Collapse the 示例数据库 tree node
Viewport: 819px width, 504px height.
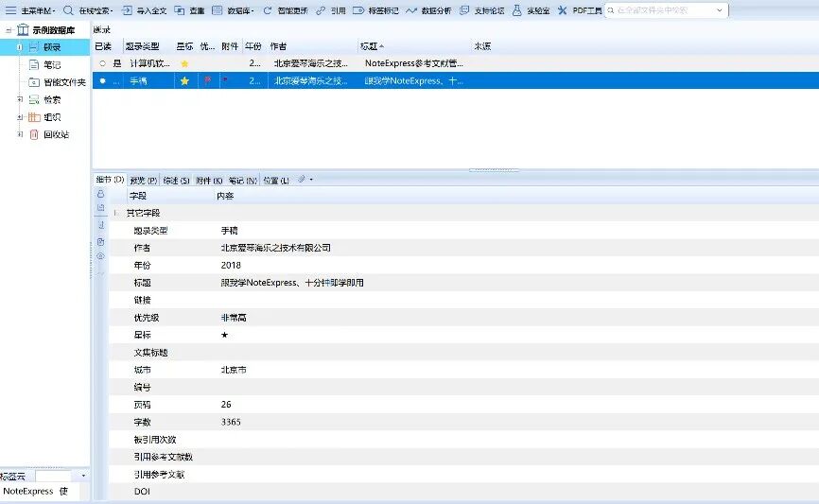click(9, 30)
